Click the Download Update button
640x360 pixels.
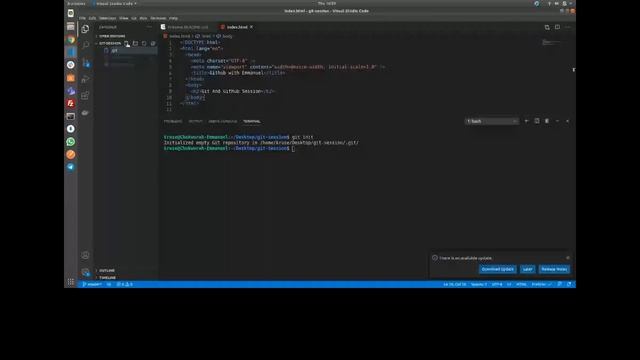pyautogui.click(x=498, y=269)
